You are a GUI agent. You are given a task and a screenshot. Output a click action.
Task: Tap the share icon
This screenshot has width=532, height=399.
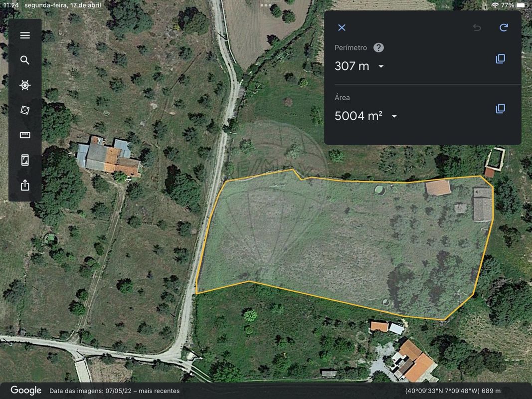point(25,185)
